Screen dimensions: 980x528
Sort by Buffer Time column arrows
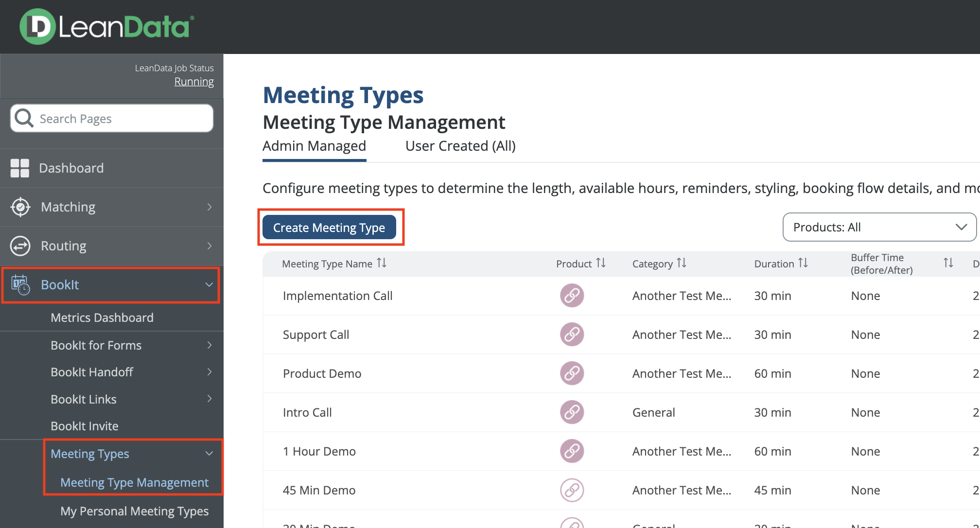pyautogui.click(x=948, y=263)
